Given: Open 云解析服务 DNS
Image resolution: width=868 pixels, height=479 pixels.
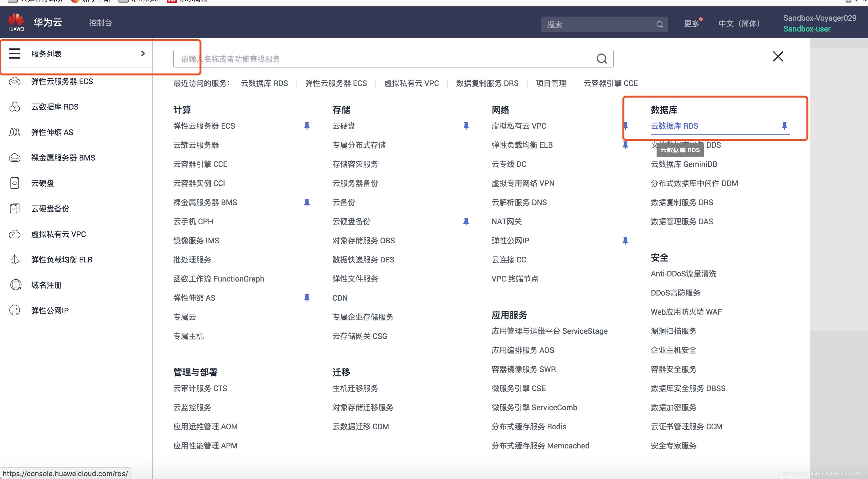Looking at the screenshot, I should [x=519, y=202].
